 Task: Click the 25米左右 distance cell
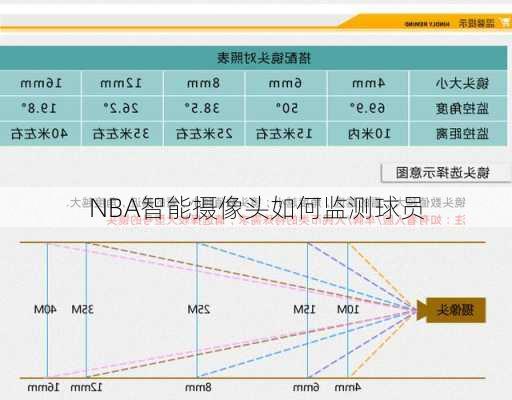[204, 134]
